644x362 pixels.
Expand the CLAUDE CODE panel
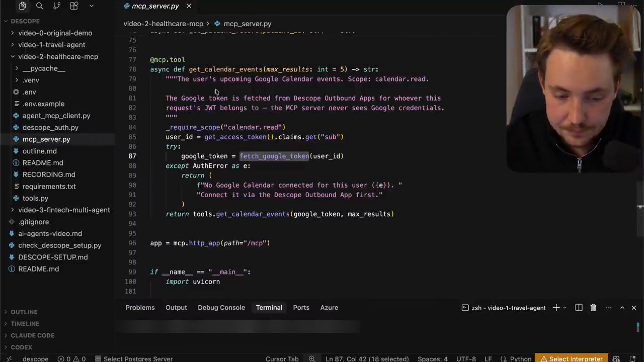(x=32, y=335)
